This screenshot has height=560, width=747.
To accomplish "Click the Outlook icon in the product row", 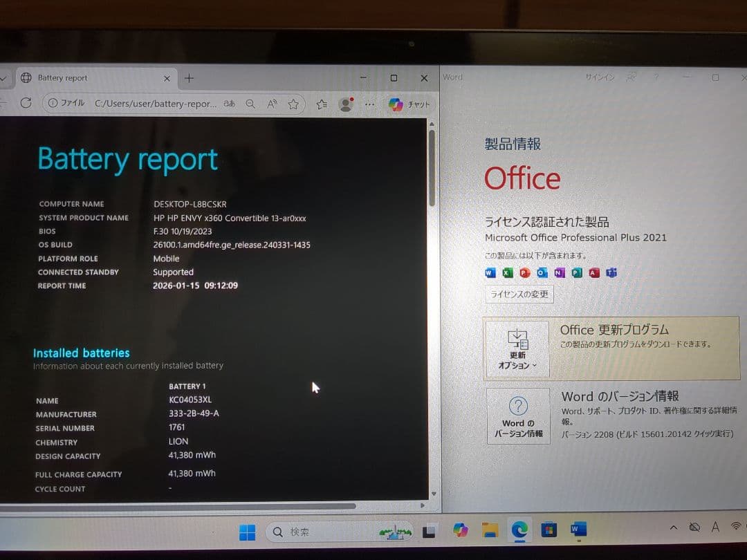I will (x=542, y=272).
